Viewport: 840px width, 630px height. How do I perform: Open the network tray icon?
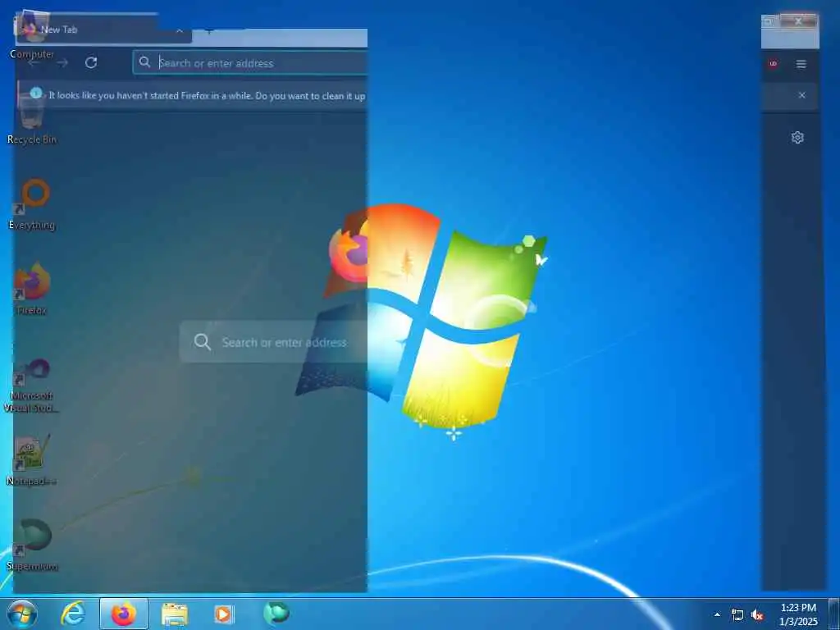coord(737,615)
